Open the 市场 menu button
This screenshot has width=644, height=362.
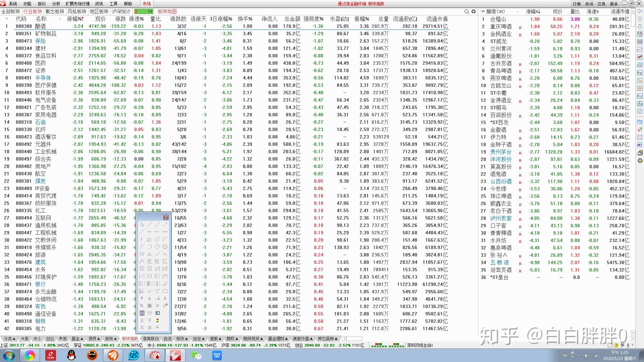coord(147,4)
